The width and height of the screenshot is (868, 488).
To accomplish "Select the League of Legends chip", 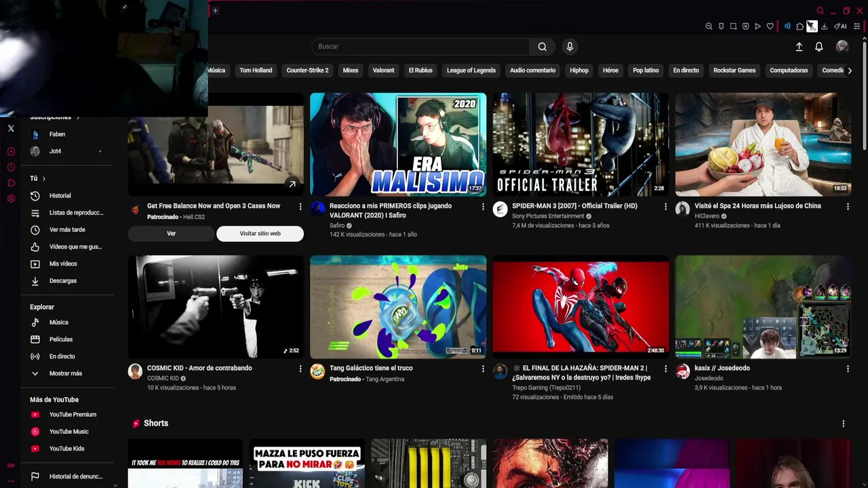I will click(471, 70).
